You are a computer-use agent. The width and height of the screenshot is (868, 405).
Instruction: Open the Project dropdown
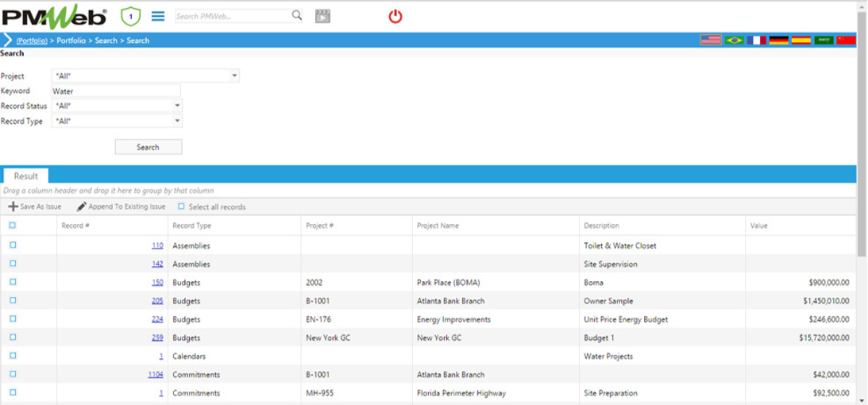click(234, 75)
